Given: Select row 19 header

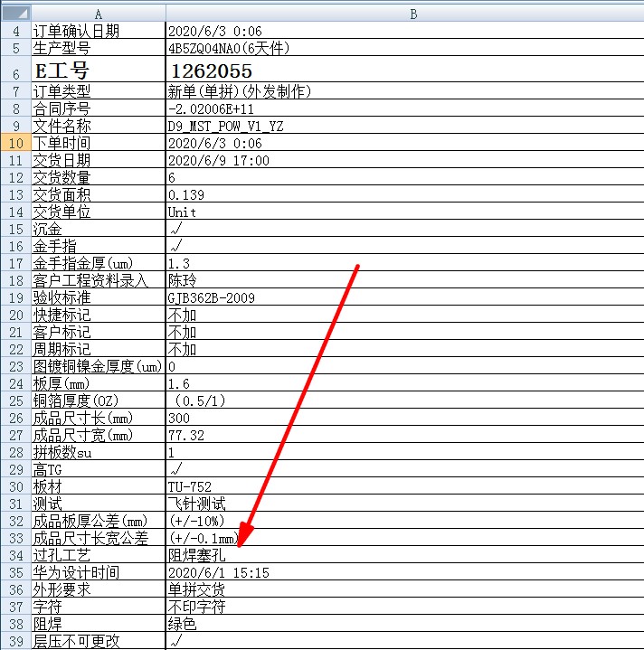Looking at the screenshot, I should [15, 297].
